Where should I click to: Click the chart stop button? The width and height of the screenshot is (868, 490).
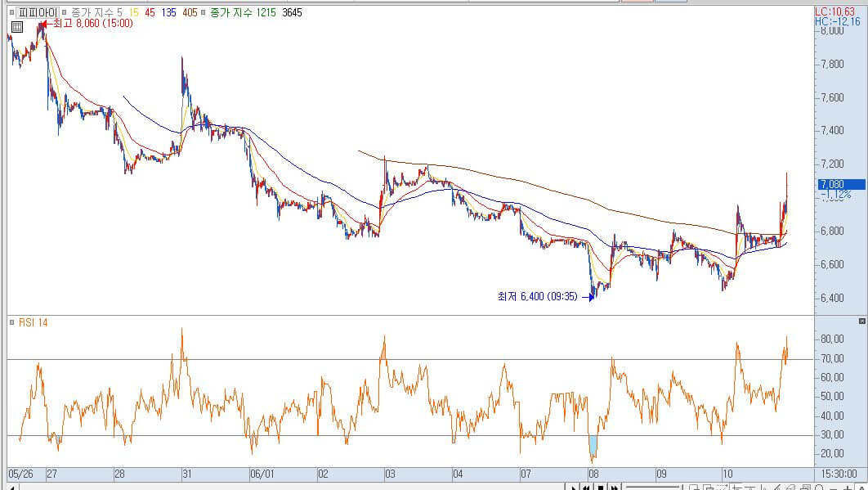[601, 488]
